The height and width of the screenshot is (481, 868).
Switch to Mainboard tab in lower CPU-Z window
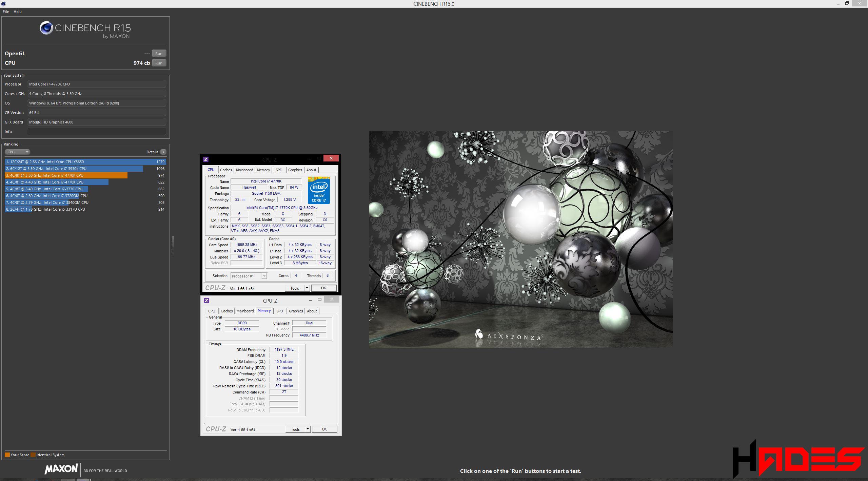click(x=245, y=311)
